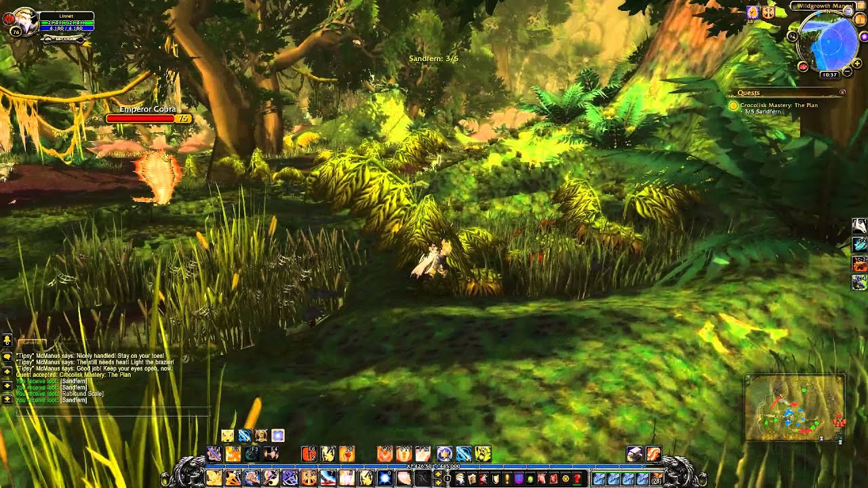The image size is (868, 488).
Task: Activate the F6 action button
Action: pyautogui.click(x=309, y=454)
